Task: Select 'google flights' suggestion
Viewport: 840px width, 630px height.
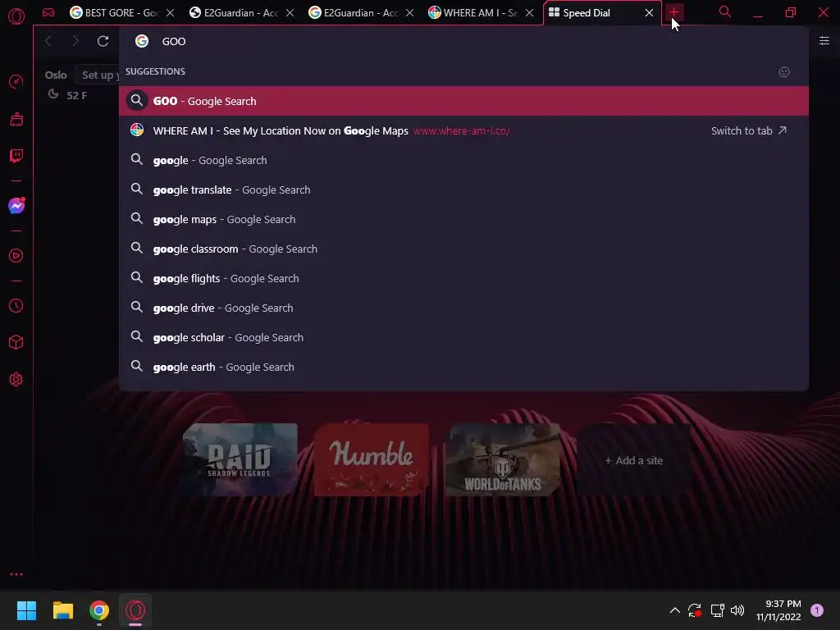Action: (x=463, y=278)
